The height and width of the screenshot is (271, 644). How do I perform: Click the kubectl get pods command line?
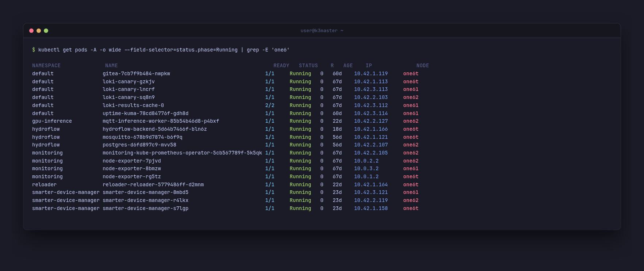161,50
